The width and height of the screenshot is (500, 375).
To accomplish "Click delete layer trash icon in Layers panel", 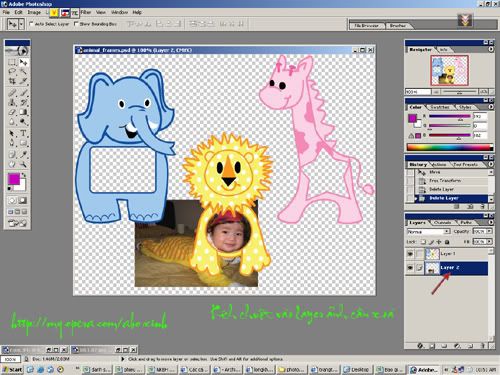I will [483, 346].
